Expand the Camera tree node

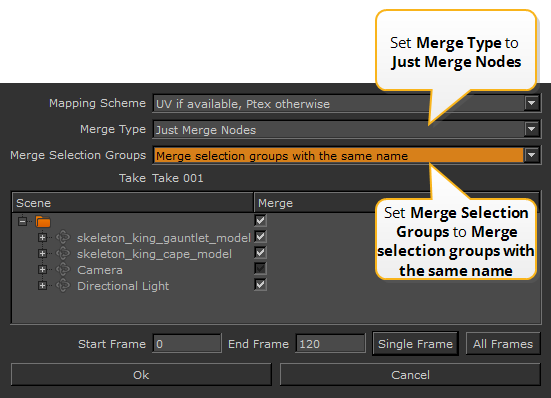coord(43,270)
